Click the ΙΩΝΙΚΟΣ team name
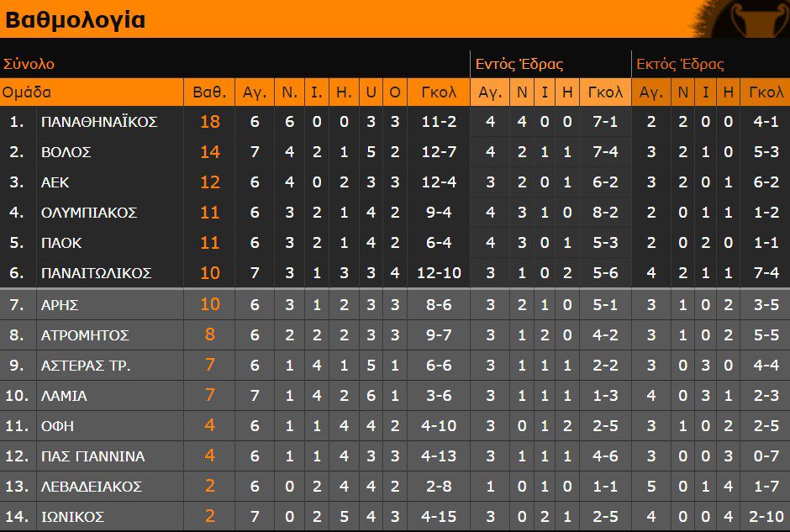 pyautogui.click(x=72, y=517)
